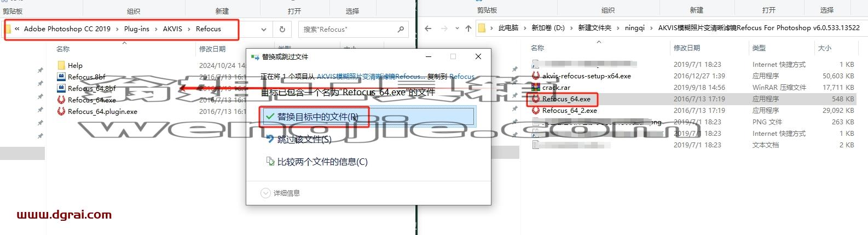Expand 详细信息 in the replace dialog

pyautogui.click(x=280, y=193)
